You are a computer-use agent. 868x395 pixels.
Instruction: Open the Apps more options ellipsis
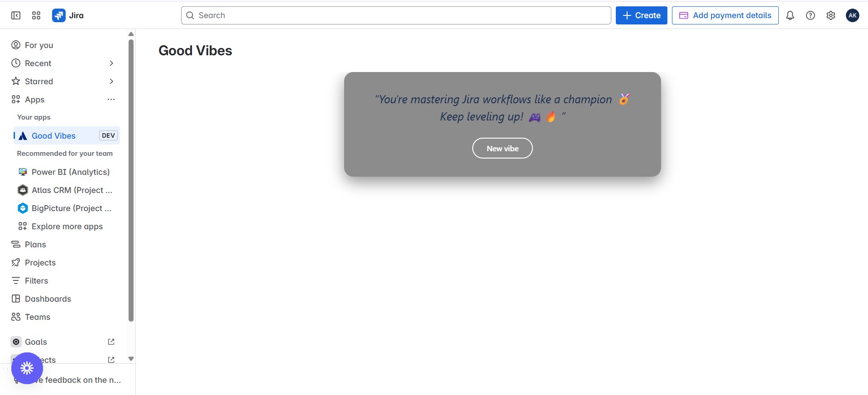[x=111, y=99]
